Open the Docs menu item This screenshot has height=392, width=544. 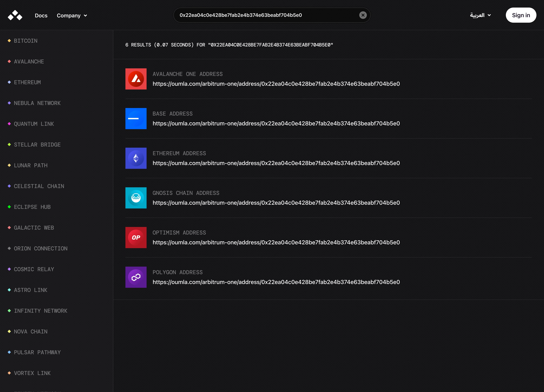click(41, 16)
